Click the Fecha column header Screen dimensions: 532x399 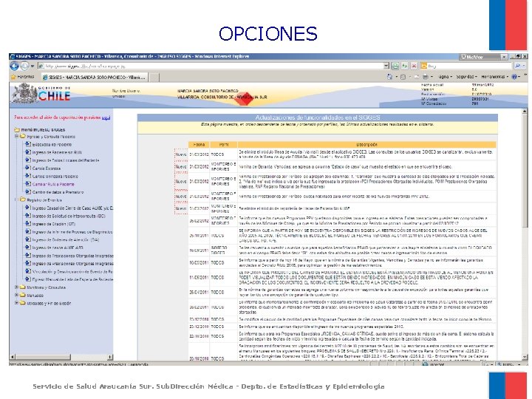pos(199,145)
